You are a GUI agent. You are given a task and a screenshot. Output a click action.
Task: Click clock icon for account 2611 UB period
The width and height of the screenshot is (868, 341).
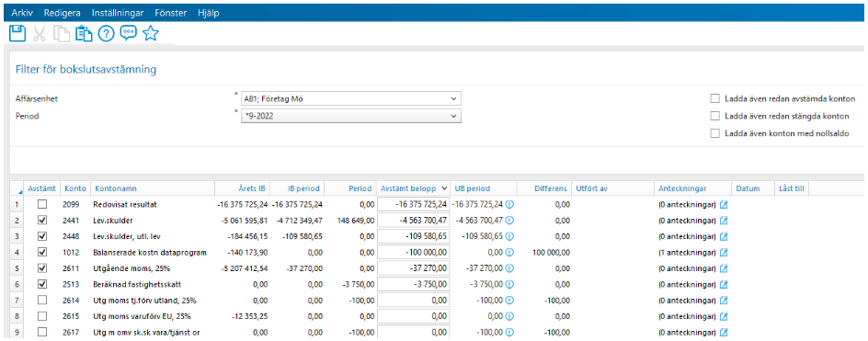coord(509,268)
